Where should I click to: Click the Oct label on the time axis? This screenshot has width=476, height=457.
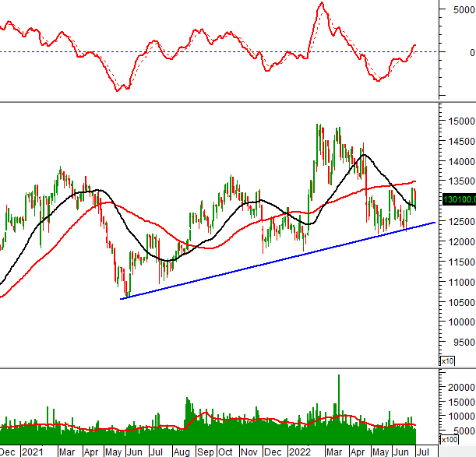pos(225,451)
